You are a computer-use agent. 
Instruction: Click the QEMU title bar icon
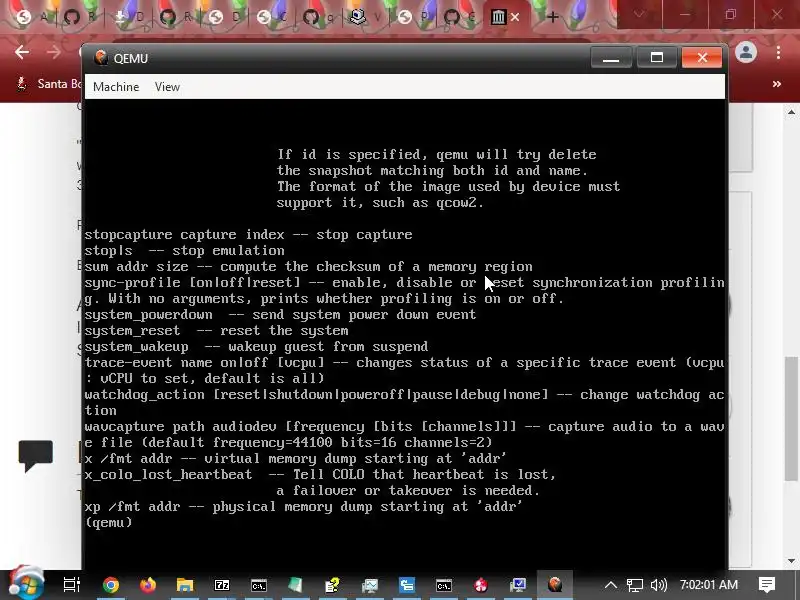101,58
